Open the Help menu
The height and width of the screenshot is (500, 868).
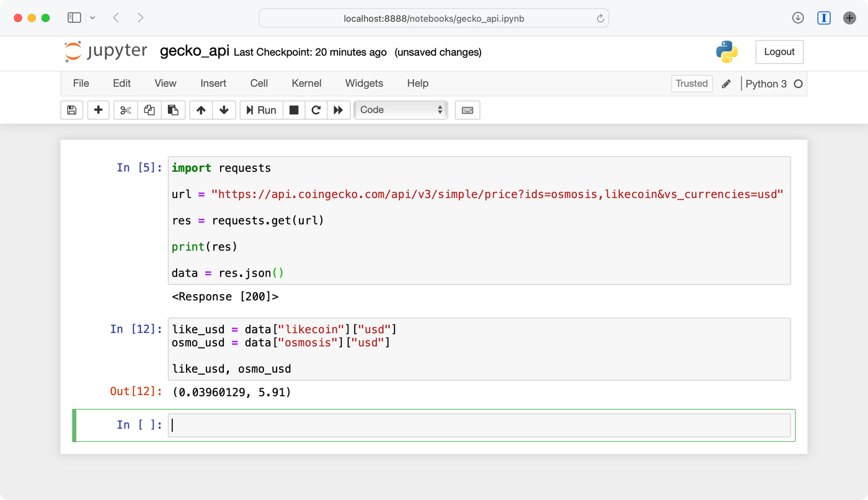click(418, 83)
